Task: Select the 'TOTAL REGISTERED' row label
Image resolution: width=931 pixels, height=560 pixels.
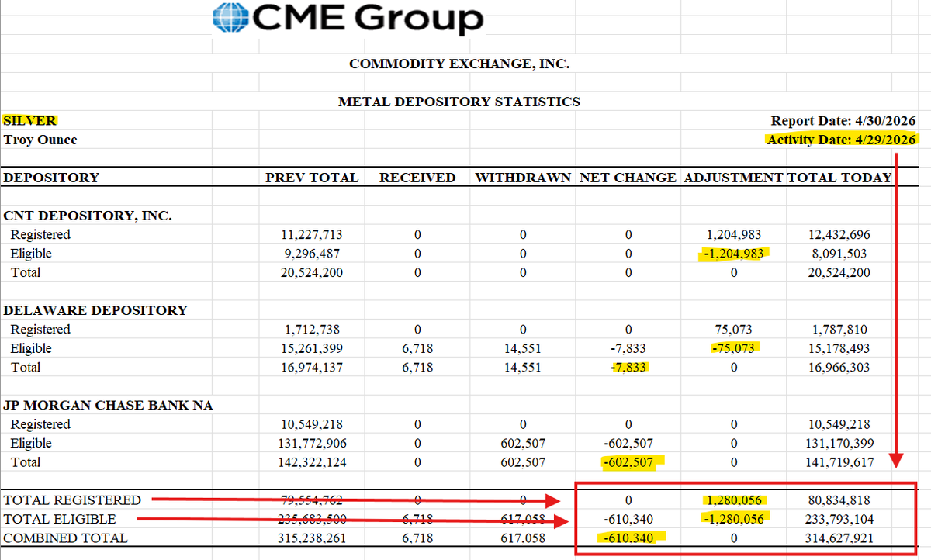Action: click(73, 500)
